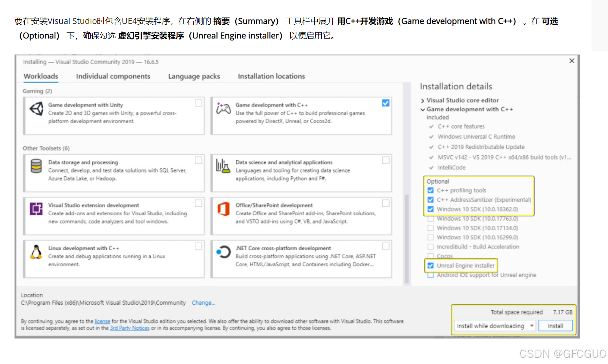
Task: Check Windows 10 SDK (10.0.17134.0)
Action: 430,228
